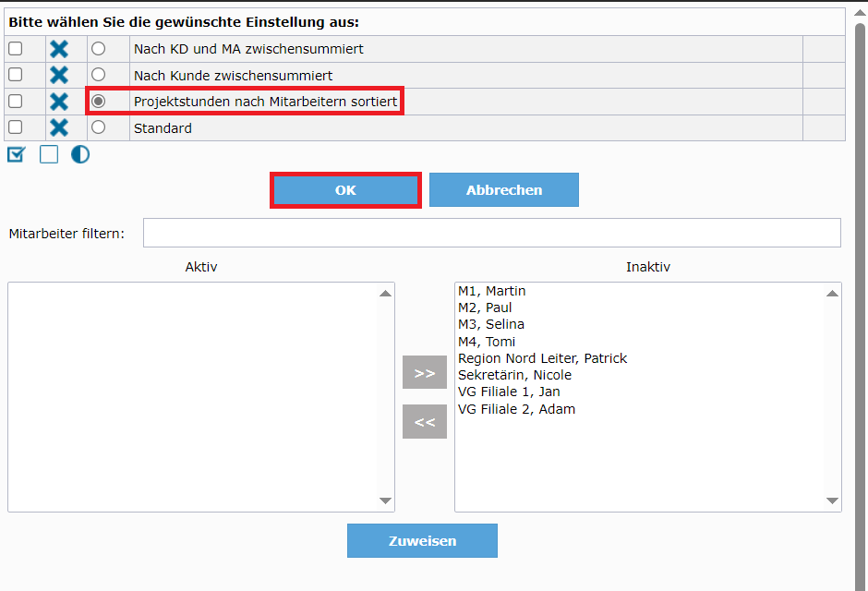Click Zuweisen to assign employees
Screen dimensions: 868x591
(x=422, y=540)
